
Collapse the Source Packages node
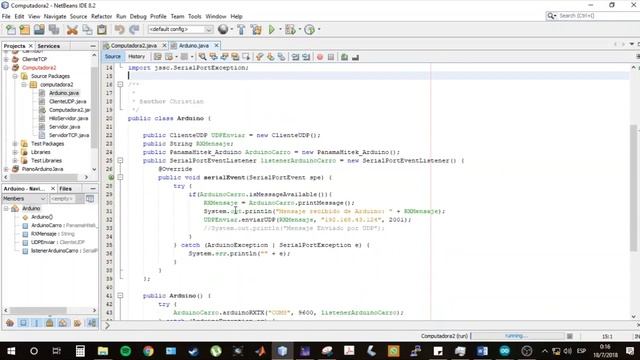(x=15, y=76)
